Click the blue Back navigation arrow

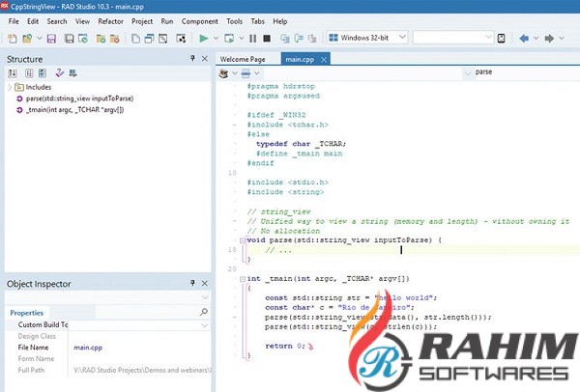[x=524, y=38]
